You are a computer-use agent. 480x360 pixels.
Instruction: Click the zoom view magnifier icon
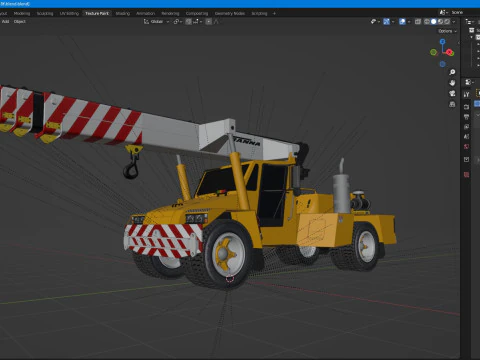[x=452, y=72]
